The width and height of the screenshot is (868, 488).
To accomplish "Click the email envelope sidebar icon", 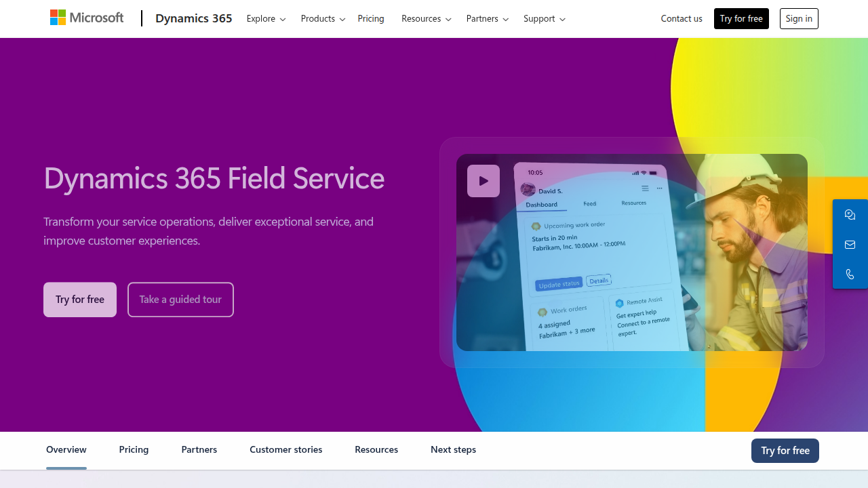I will point(850,245).
